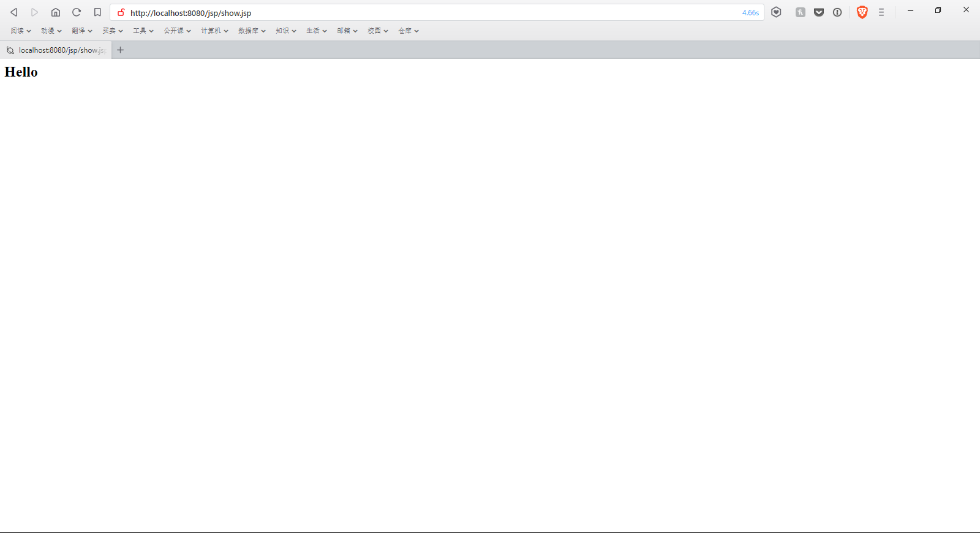
Task: Open the 邮箱 bookmarks folder
Action: coord(347,31)
